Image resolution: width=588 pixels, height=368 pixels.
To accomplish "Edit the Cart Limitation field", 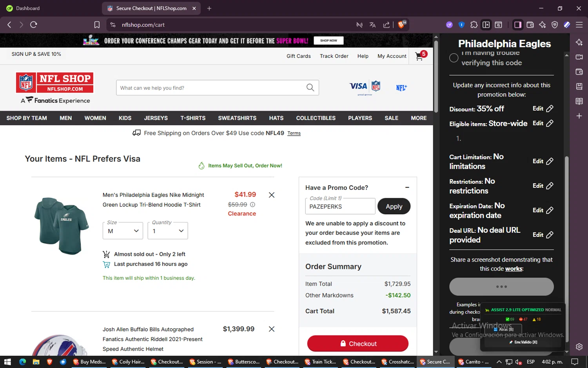I will [x=543, y=161].
